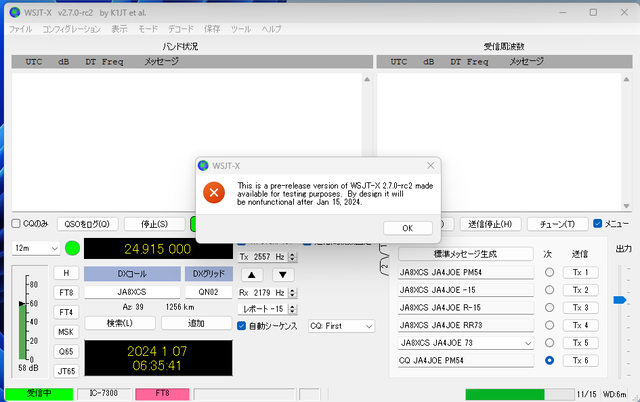Image resolution: width=640 pixels, height=402 pixels.
Task: Click the JA8XCS JA4JOE RR73 message field
Action: (x=466, y=325)
